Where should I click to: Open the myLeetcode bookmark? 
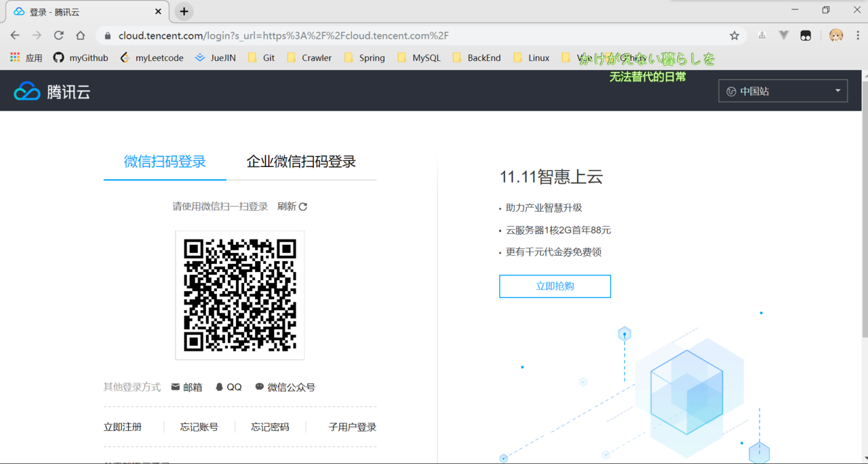pos(151,58)
